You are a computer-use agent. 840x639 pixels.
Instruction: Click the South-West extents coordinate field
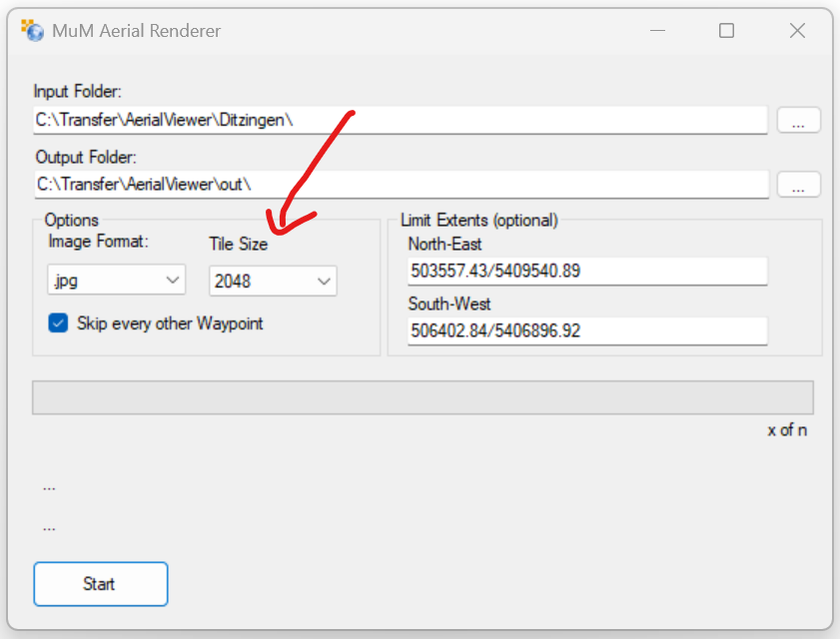586,330
